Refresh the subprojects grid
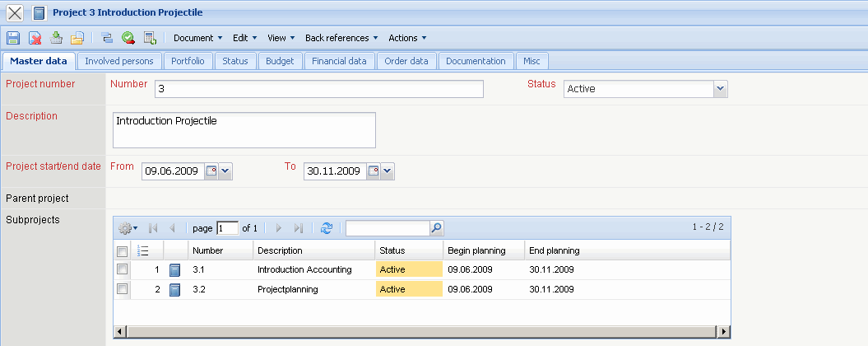Image resolution: width=868 pixels, height=346 pixels. tap(327, 228)
